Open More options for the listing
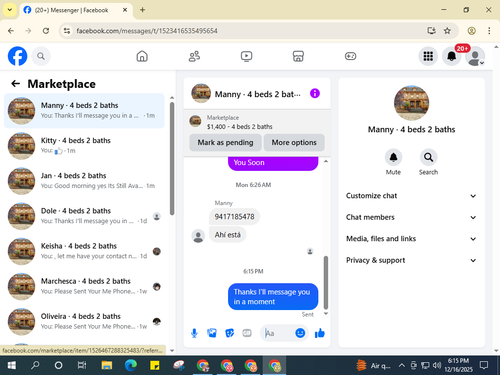This screenshot has height=375, width=500. tap(294, 142)
